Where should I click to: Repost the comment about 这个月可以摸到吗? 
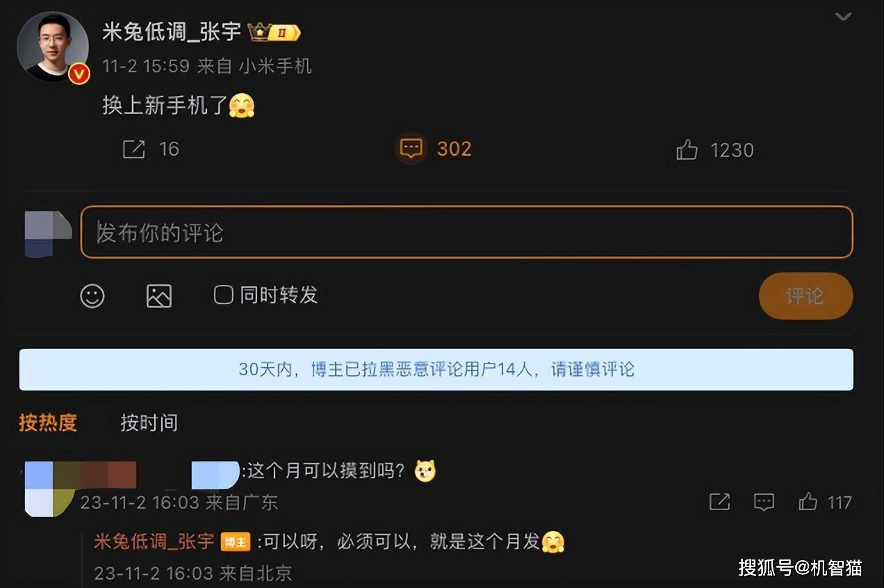[x=719, y=502]
